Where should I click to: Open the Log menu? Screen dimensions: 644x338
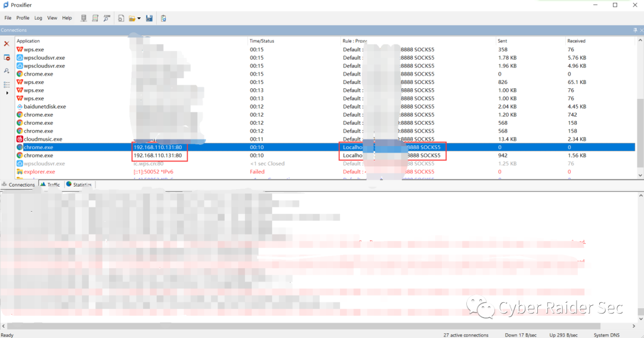tap(38, 18)
